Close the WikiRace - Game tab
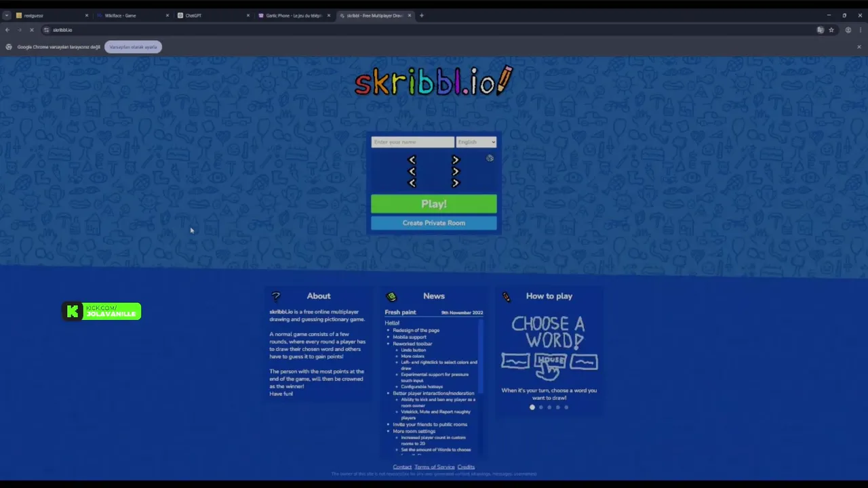This screenshot has height=488, width=868. pyautogui.click(x=167, y=16)
